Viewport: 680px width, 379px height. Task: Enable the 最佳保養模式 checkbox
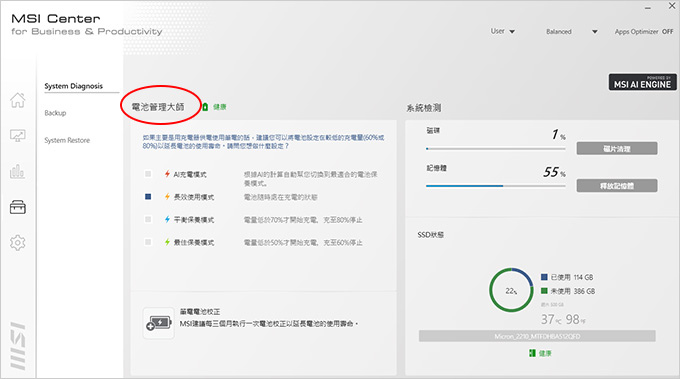[x=148, y=242]
